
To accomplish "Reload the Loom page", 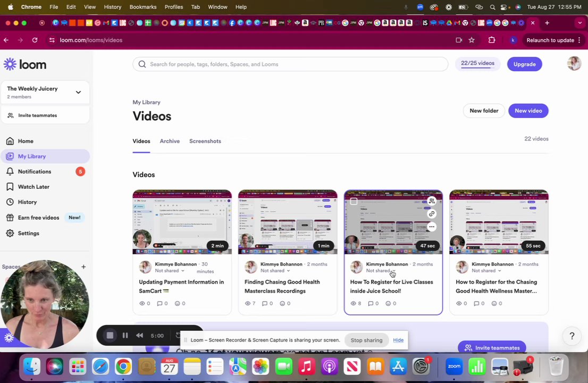I will point(35,40).
